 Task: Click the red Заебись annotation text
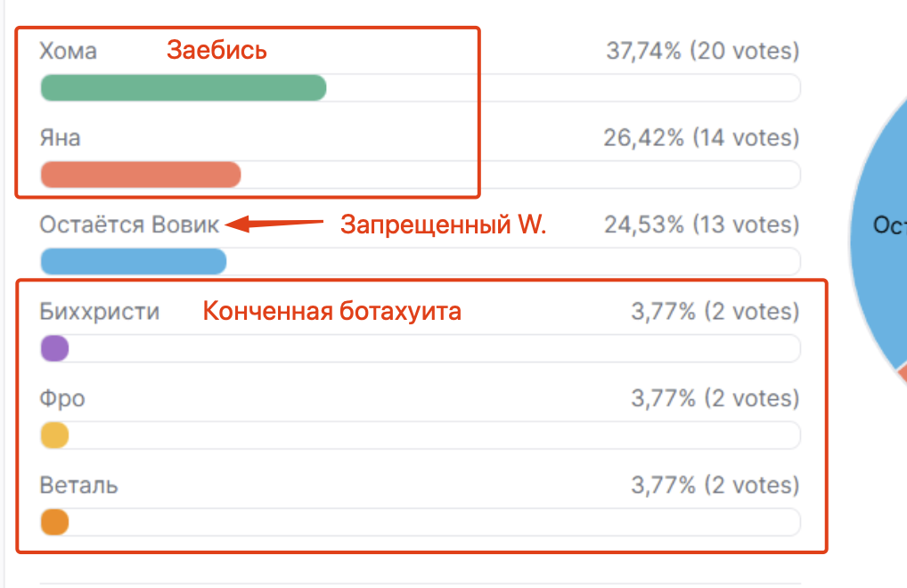click(217, 50)
